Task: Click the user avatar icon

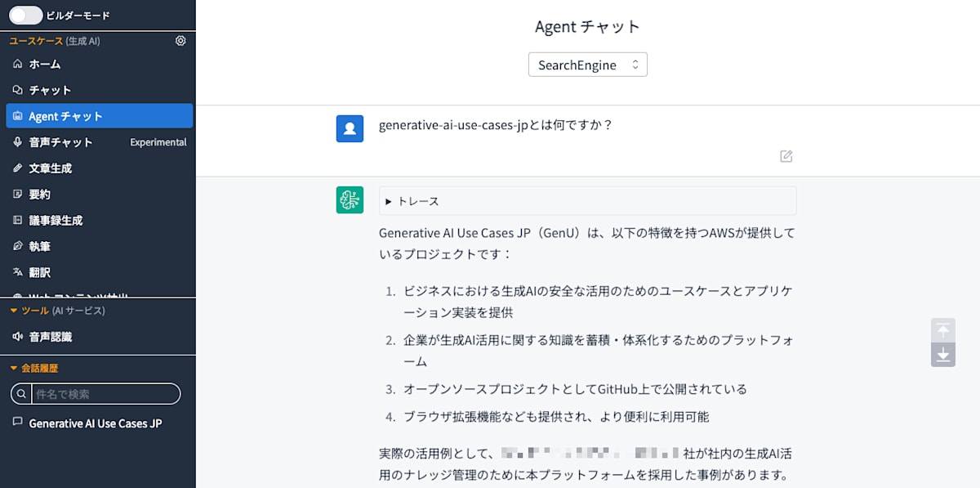Action: click(x=350, y=129)
